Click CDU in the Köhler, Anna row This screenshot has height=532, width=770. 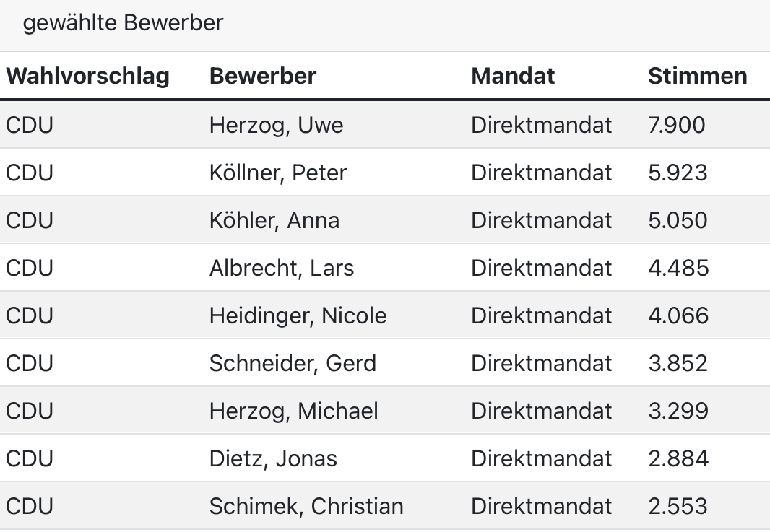[x=30, y=220]
